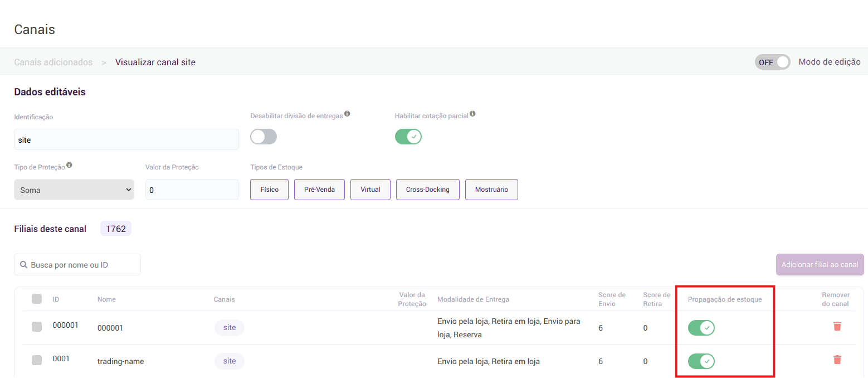
Task: Click the Identificação input field
Action: point(126,140)
